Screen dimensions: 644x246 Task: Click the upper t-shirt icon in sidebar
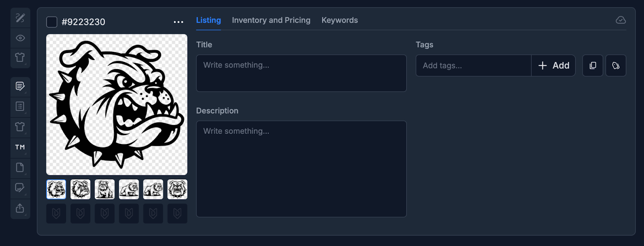pyautogui.click(x=20, y=57)
